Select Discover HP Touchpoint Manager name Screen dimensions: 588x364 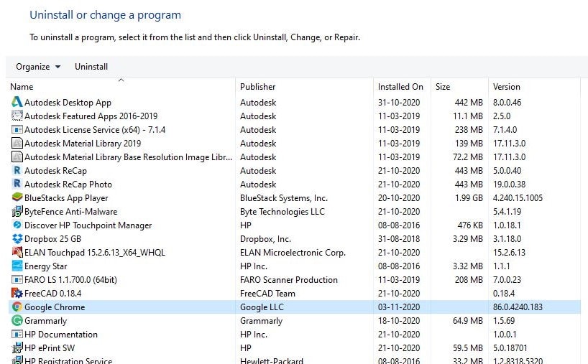pos(88,225)
